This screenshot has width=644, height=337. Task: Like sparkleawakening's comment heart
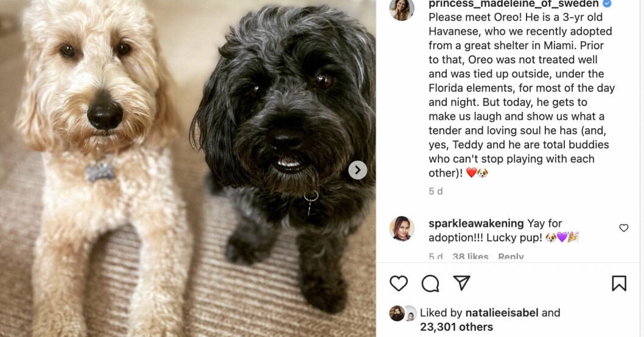click(x=624, y=228)
